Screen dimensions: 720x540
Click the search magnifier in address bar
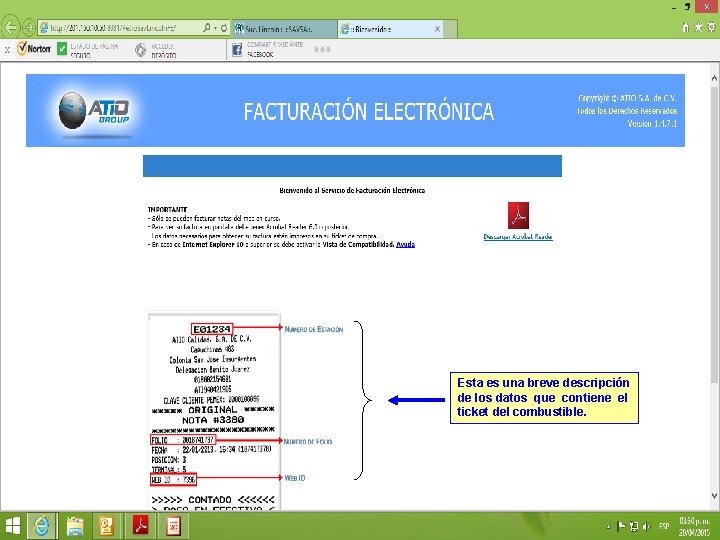pyautogui.click(x=207, y=28)
